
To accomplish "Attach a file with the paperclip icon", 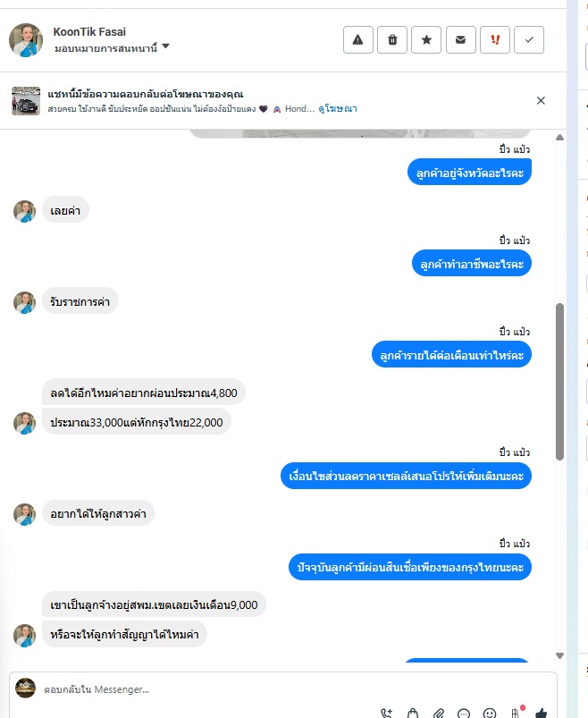I will (439, 713).
